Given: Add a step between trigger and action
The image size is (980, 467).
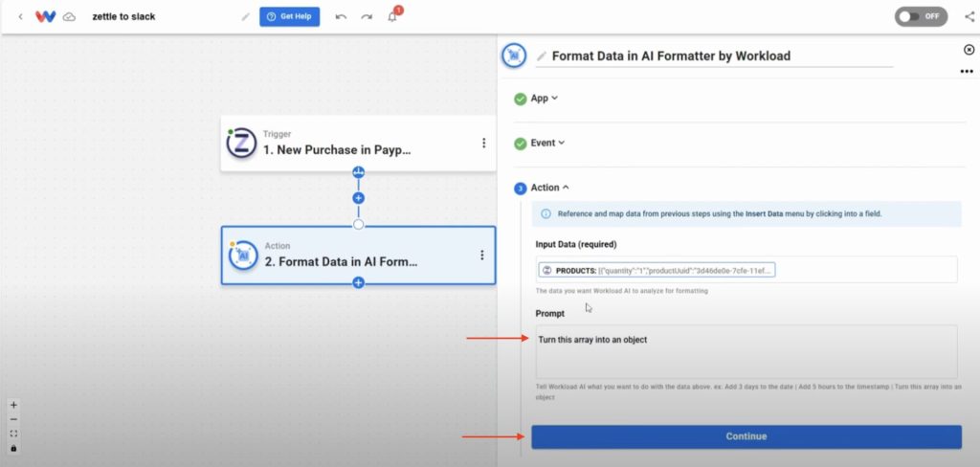Looking at the screenshot, I should 358,198.
